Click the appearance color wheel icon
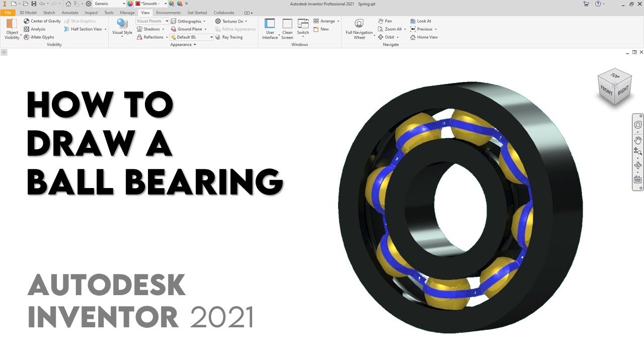 pos(130,4)
